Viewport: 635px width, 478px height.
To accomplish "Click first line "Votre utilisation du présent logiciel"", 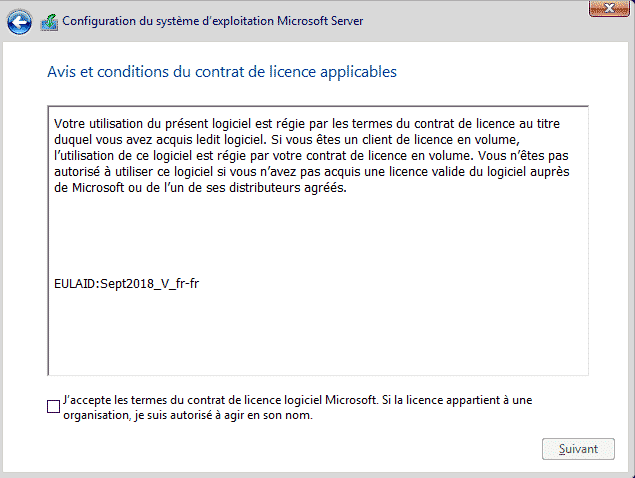I will tap(160, 124).
